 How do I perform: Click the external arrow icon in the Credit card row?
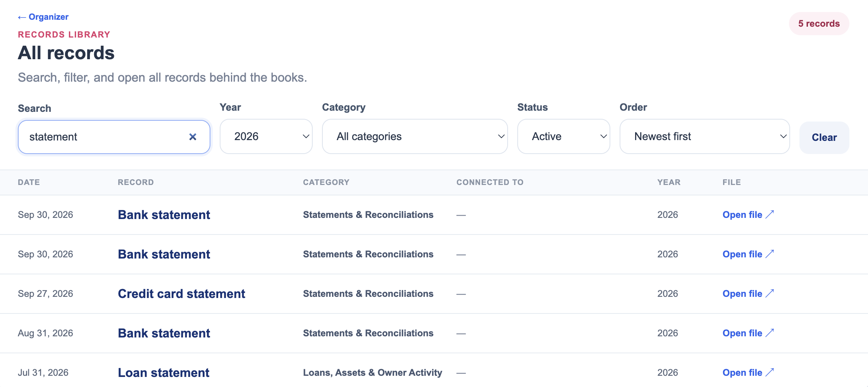coord(770,293)
